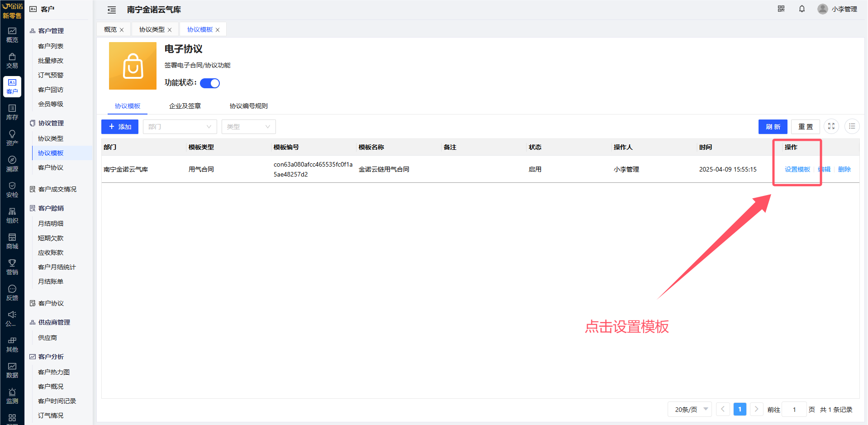Click the 模板编号 column header
Screen dimensions: 868x425
point(286,147)
